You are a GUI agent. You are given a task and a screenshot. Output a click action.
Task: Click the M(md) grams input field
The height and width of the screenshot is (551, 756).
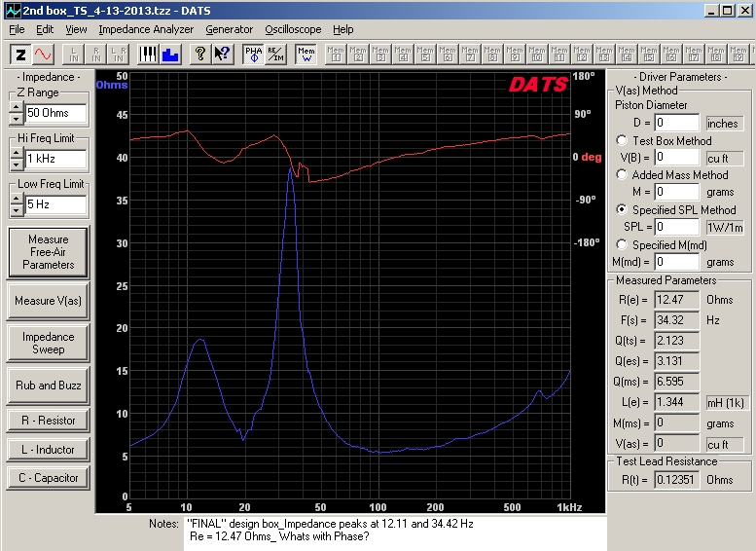pyautogui.click(x=677, y=262)
